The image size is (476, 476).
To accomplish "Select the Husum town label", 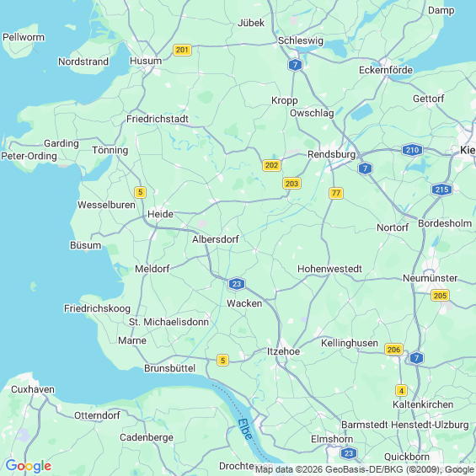I will [146, 61].
